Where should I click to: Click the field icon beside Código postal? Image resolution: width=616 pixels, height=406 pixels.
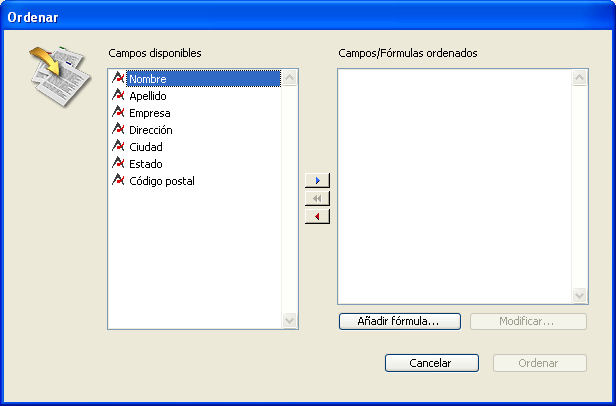pyautogui.click(x=118, y=180)
